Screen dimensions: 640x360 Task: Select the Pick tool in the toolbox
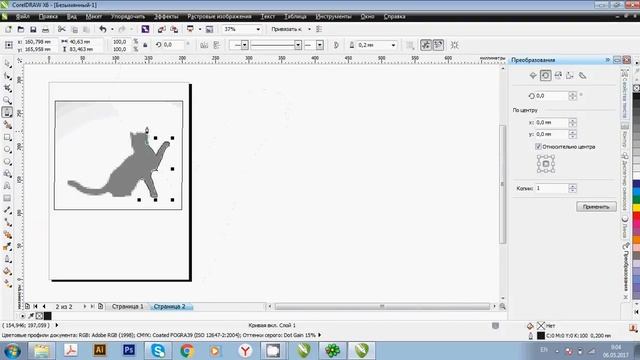pyautogui.click(x=7, y=64)
